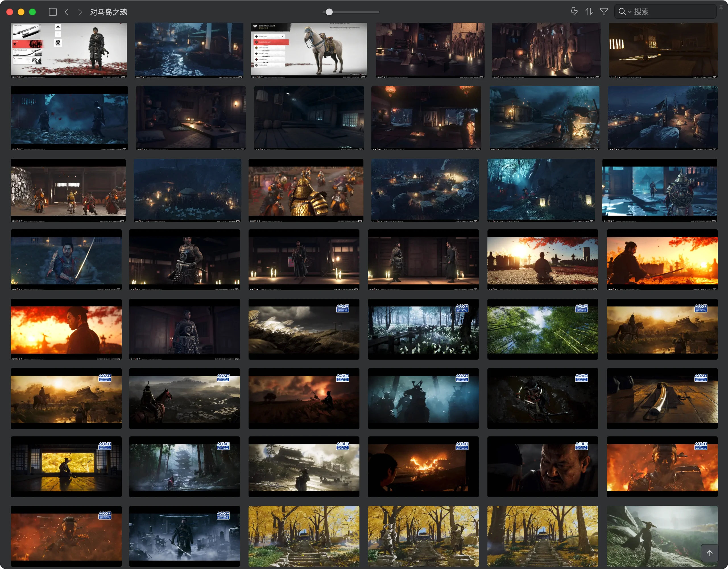
Task: Open the figure watching burning village
Action: point(423,467)
